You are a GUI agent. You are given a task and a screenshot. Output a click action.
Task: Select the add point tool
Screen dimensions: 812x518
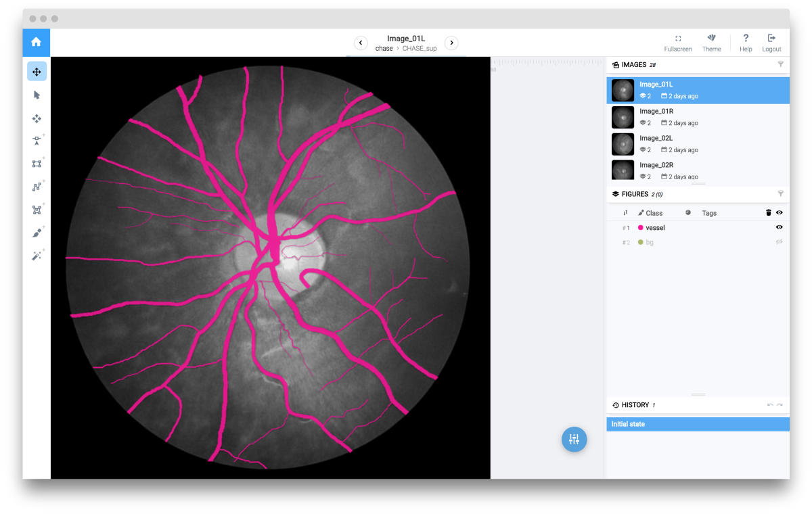point(37,141)
